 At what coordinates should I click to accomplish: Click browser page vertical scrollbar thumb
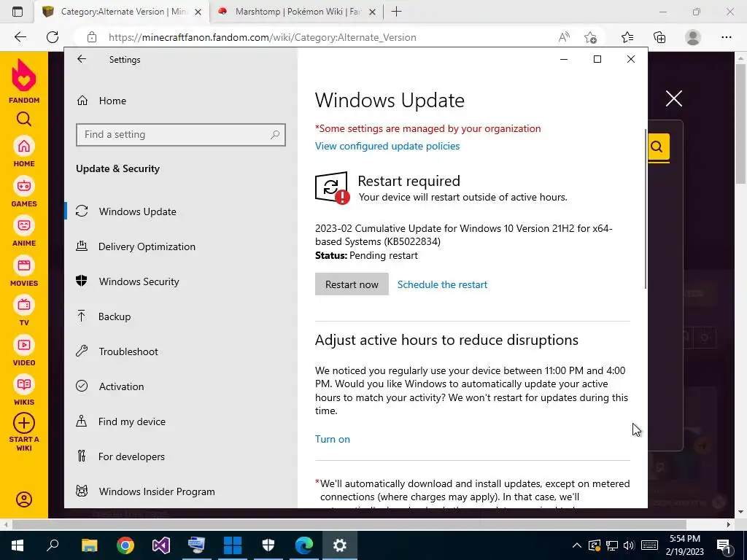tap(741, 124)
